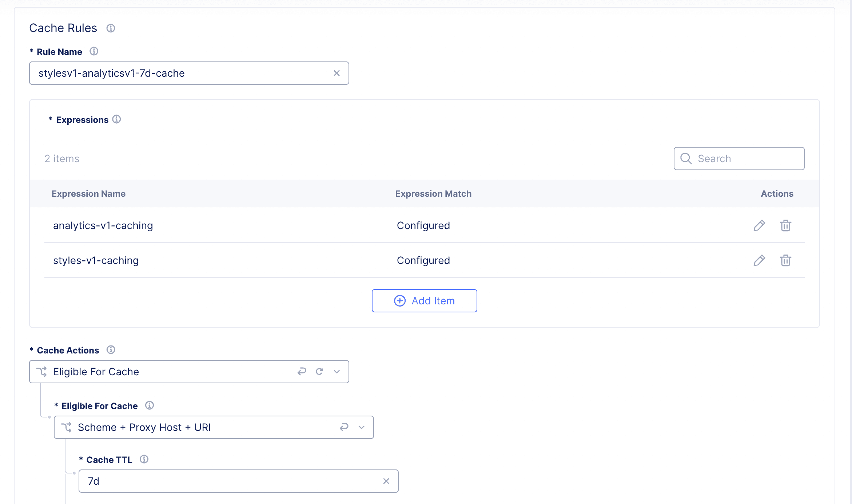Viewport: 852px width, 504px height.
Task: View info tooltip beside Expressions label
Action: 117,119
